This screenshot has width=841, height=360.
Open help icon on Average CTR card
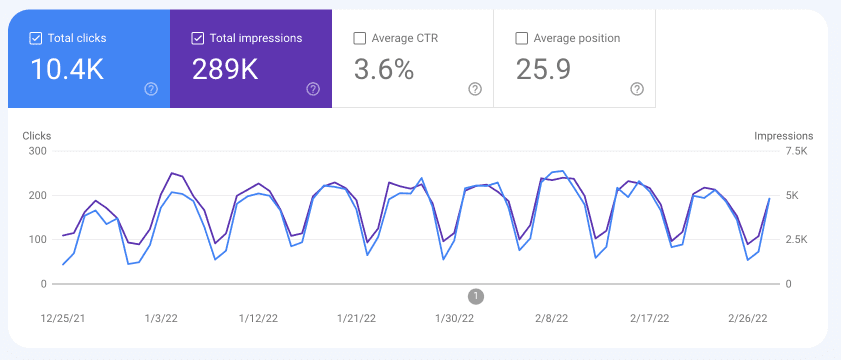[x=475, y=89]
